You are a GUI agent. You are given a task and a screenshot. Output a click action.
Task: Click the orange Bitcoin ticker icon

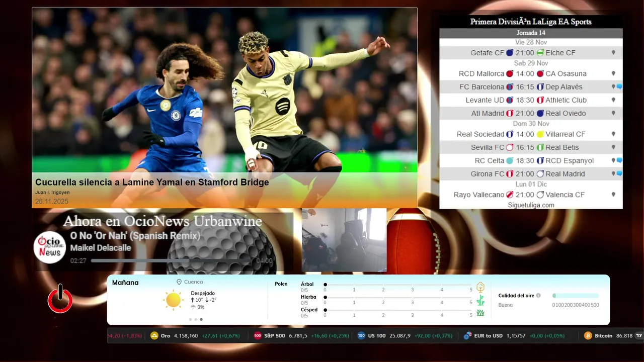point(588,336)
